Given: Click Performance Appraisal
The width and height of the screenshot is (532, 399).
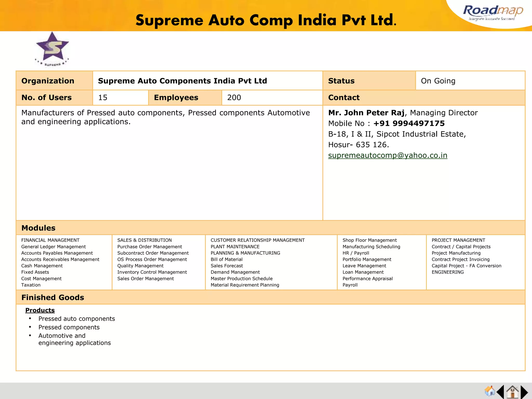Looking at the screenshot, I should 368,278.
